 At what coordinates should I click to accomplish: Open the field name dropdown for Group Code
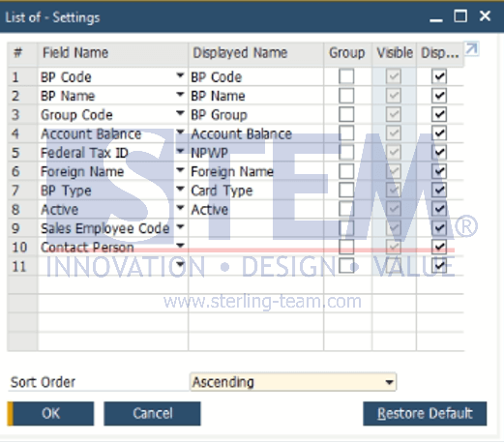(180, 113)
